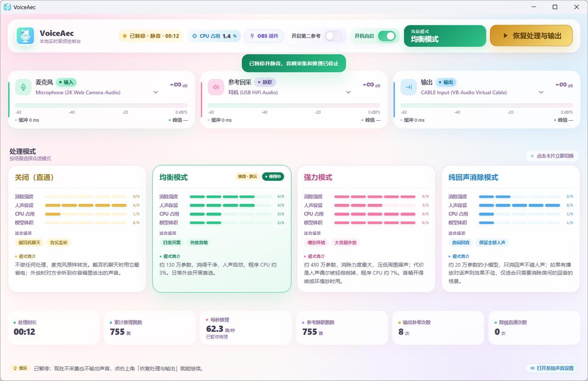Click the 当前模式 均衡模式 green panel

tap(445, 36)
